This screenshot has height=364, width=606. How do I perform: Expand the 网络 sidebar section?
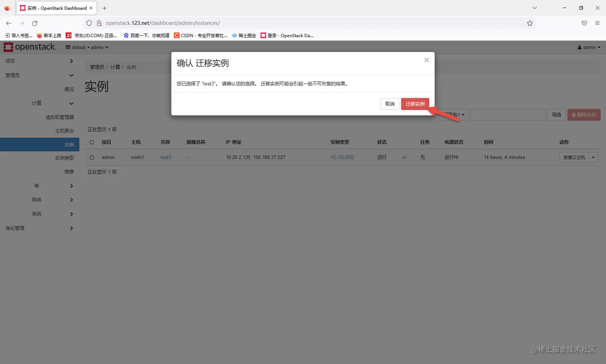click(x=36, y=199)
